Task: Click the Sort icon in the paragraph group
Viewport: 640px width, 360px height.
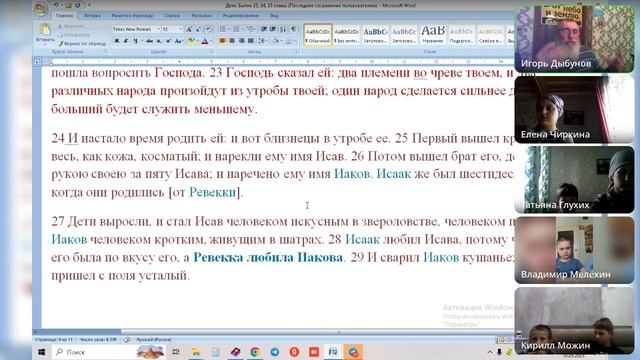Action: [x=282, y=29]
